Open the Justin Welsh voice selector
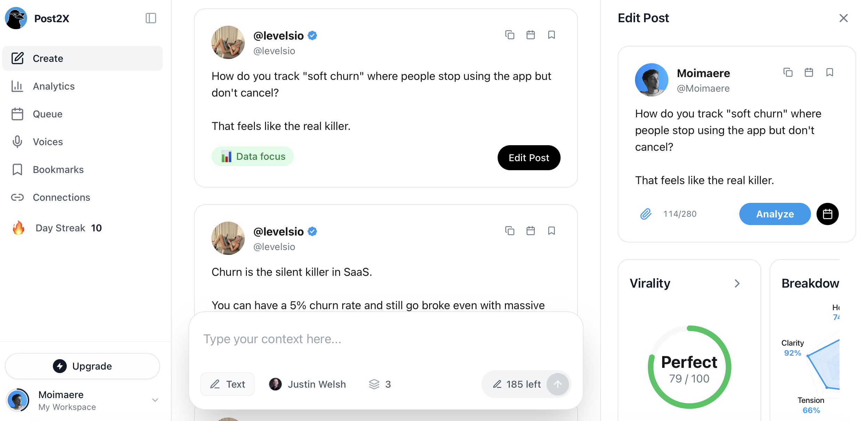The image size is (868, 421). click(307, 384)
